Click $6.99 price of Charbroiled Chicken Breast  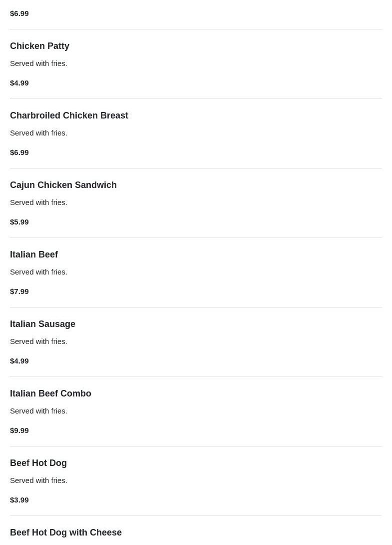[19, 152]
